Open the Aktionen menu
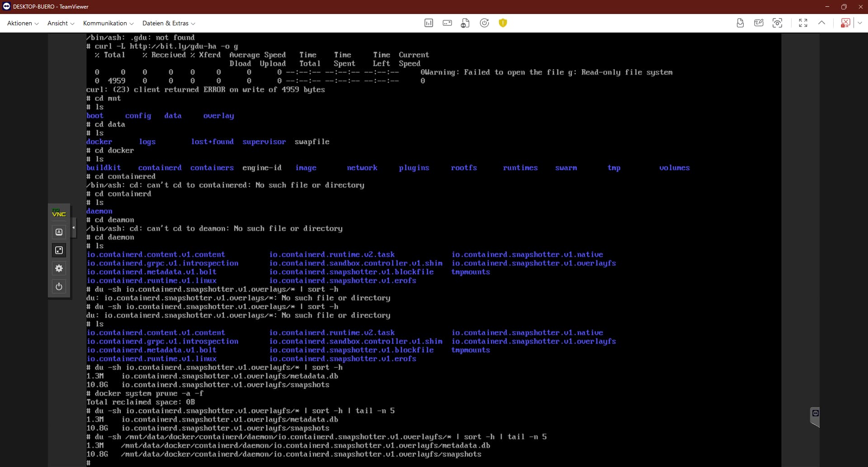868x467 pixels. pyautogui.click(x=23, y=23)
